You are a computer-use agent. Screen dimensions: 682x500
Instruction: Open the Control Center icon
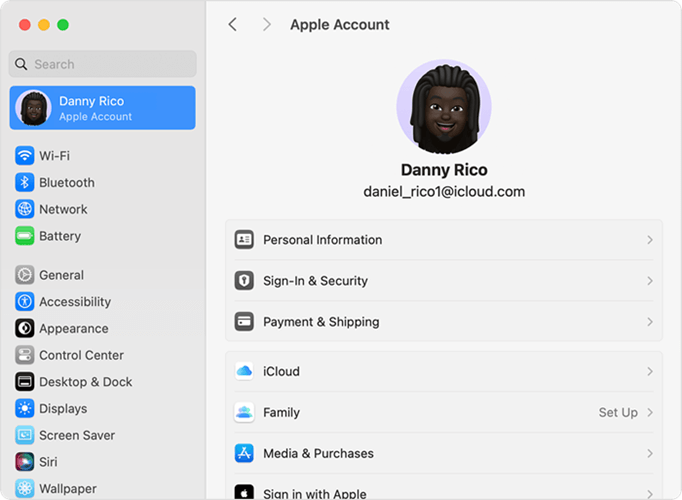25,355
